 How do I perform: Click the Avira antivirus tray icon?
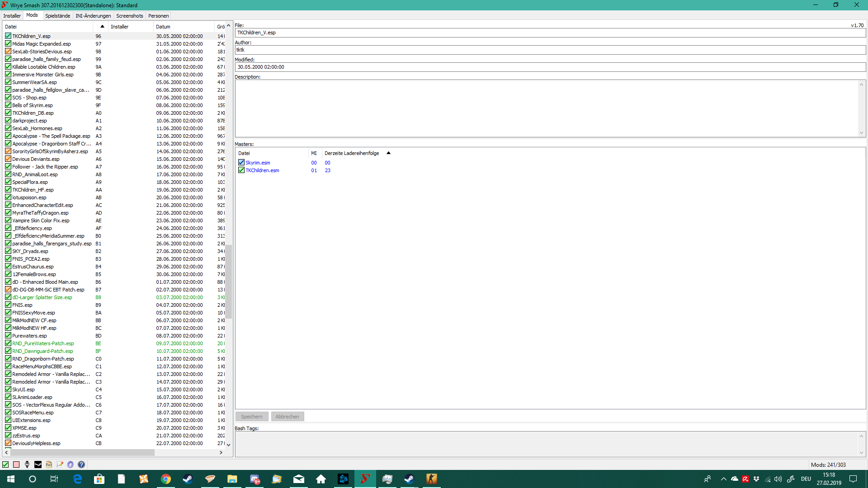(x=745, y=479)
